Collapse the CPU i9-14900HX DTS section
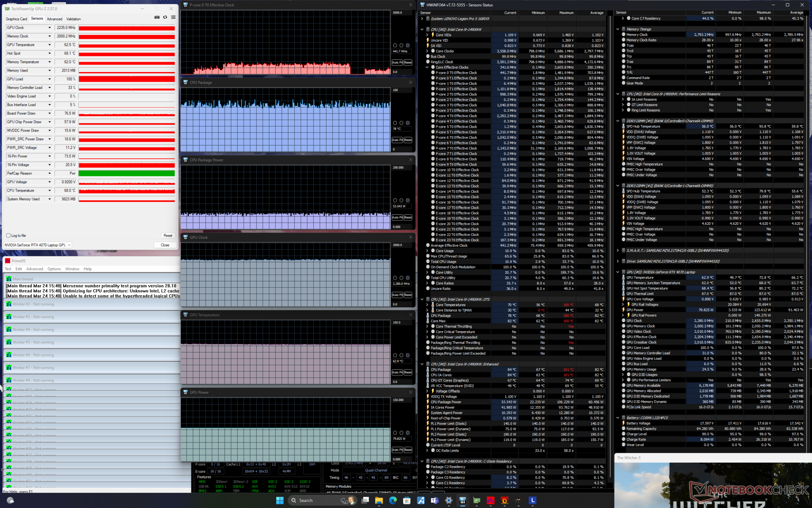 (x=422, y=299)
